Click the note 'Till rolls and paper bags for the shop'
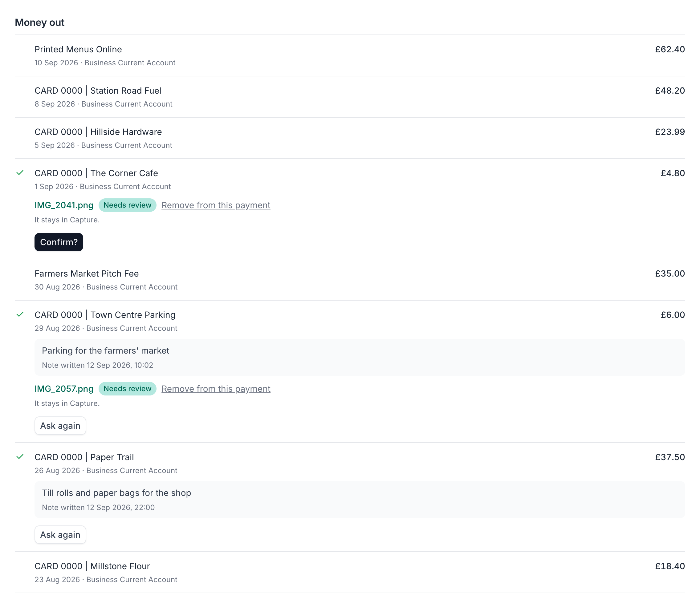This screenshot has width=700, height=608. tap(116, 493)
